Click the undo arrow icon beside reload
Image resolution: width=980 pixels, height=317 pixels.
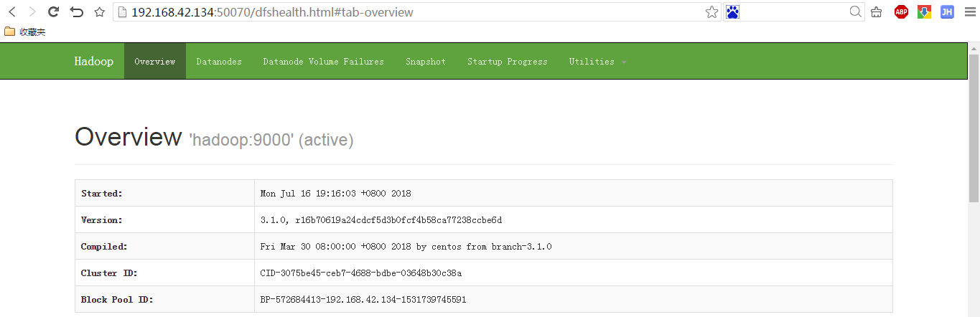76,12
